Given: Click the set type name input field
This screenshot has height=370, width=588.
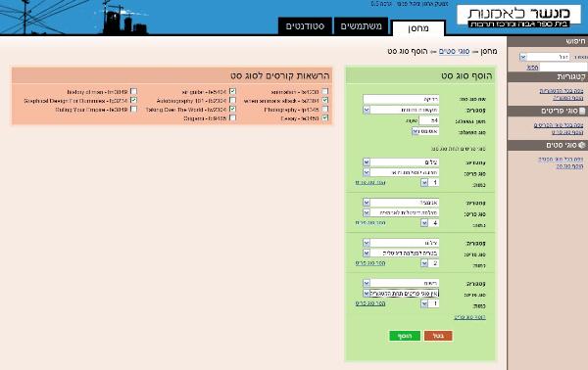Looking at the screenshot, I should pos(401,99).
